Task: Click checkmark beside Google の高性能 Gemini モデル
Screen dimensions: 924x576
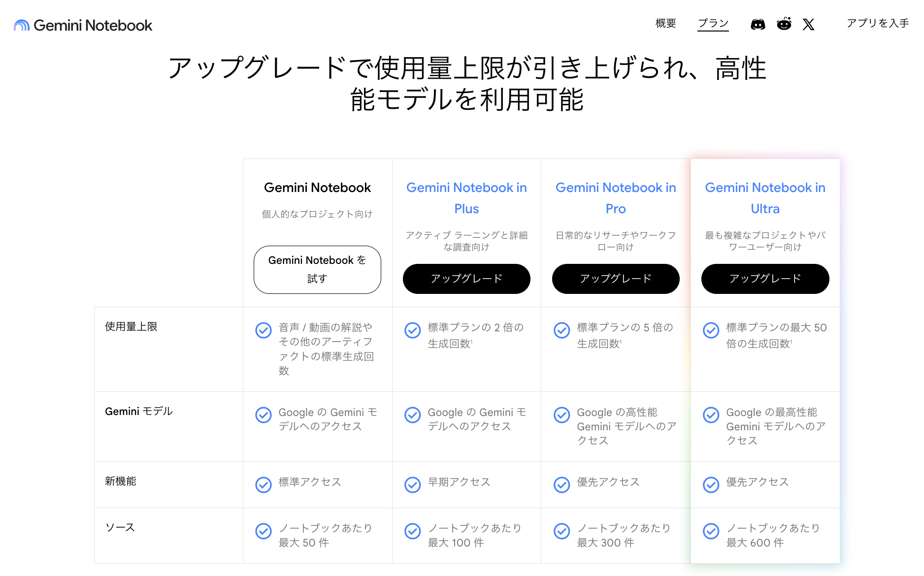Action: [562, 415]
